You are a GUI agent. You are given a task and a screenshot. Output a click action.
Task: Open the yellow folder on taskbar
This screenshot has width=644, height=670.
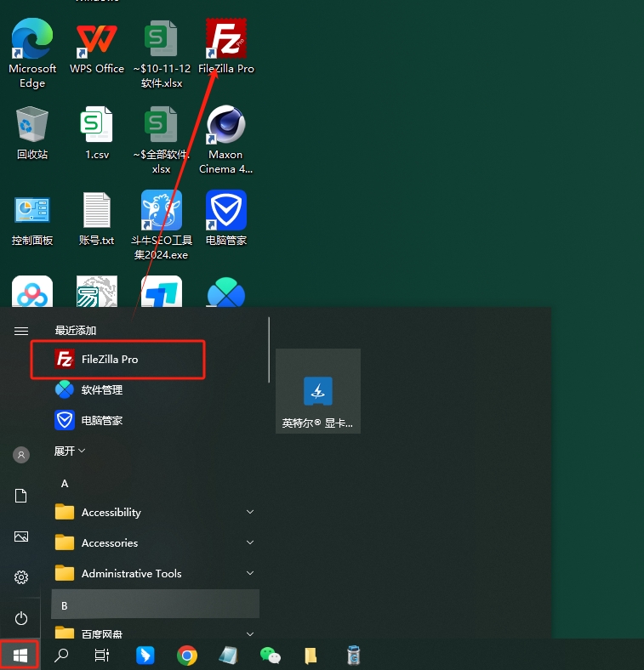coord(311,655)
